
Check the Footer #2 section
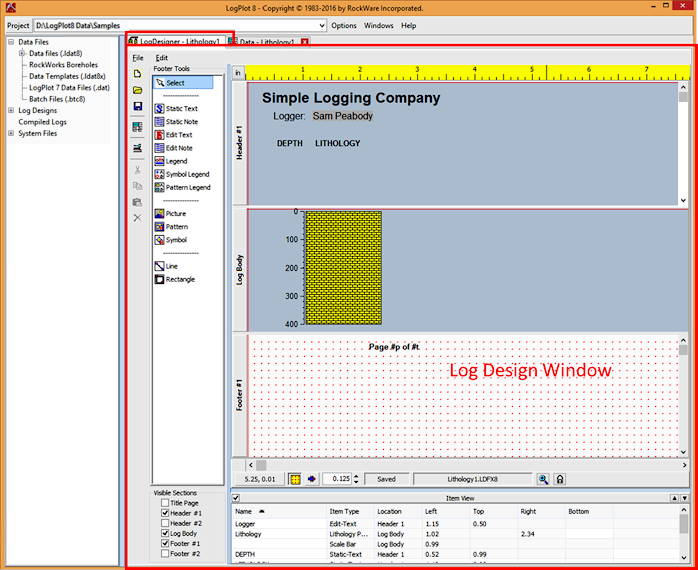coord(165,554)
